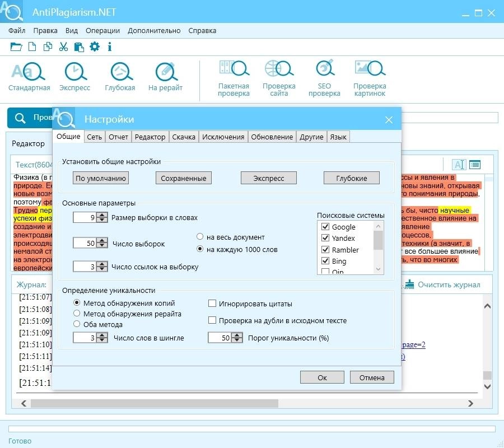Image resolution: width=504 pixels, height=448 pixels.
Task: Open SEO проверка
Action: (324, 79)
